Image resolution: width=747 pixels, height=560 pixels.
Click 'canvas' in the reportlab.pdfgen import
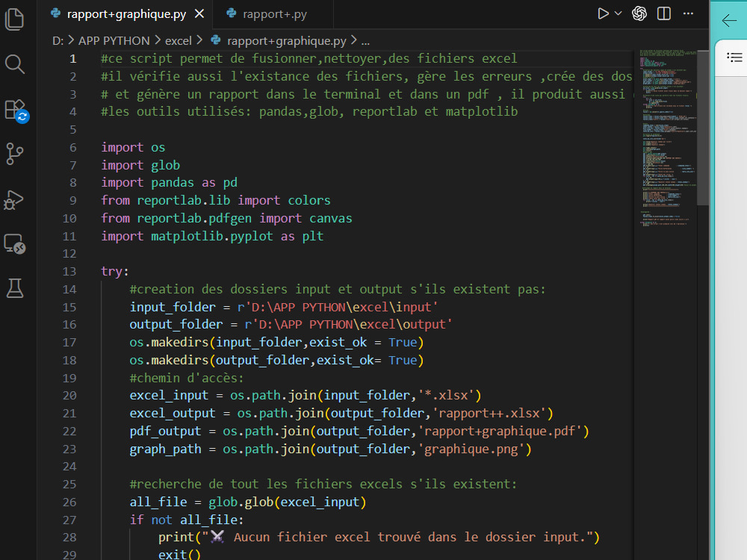pyautogui.click(x=331, y=219)
